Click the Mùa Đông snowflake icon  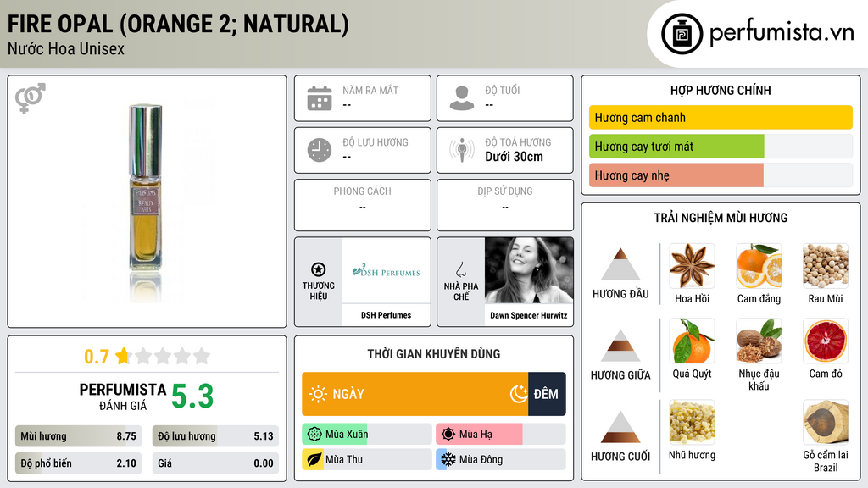click(448, 459)
